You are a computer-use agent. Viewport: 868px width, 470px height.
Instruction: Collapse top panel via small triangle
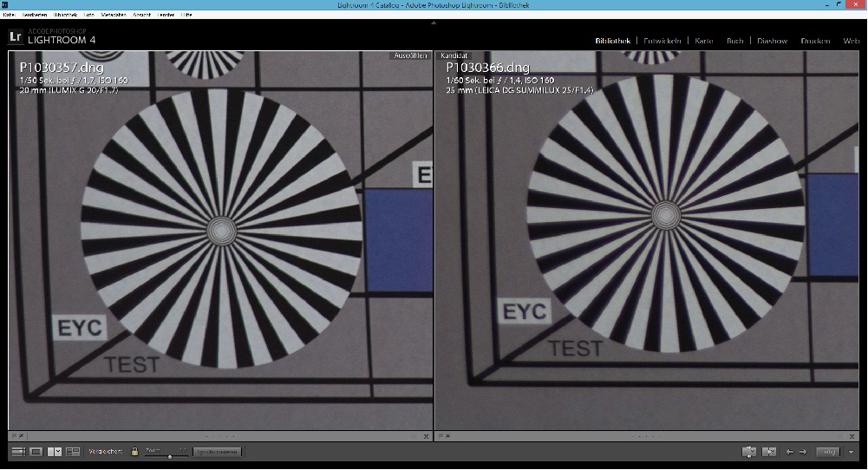(434, 23)
